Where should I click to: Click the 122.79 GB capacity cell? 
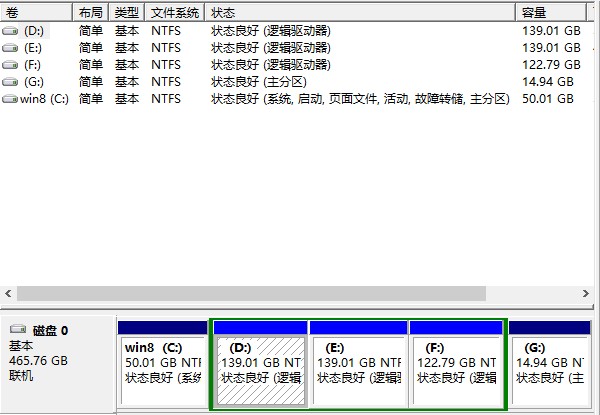[551, 65]
